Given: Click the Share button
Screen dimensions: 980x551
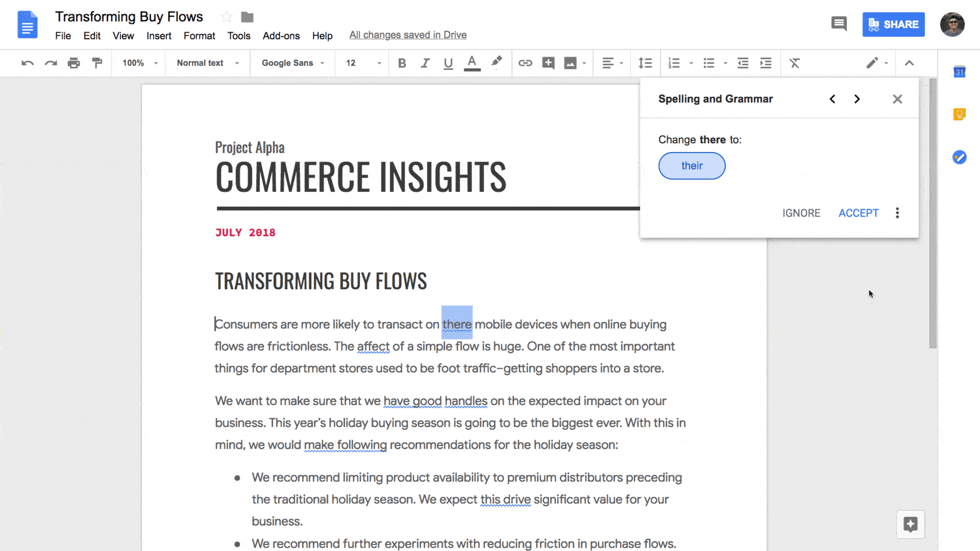Looking at the screenshot, I should point(893,24).
